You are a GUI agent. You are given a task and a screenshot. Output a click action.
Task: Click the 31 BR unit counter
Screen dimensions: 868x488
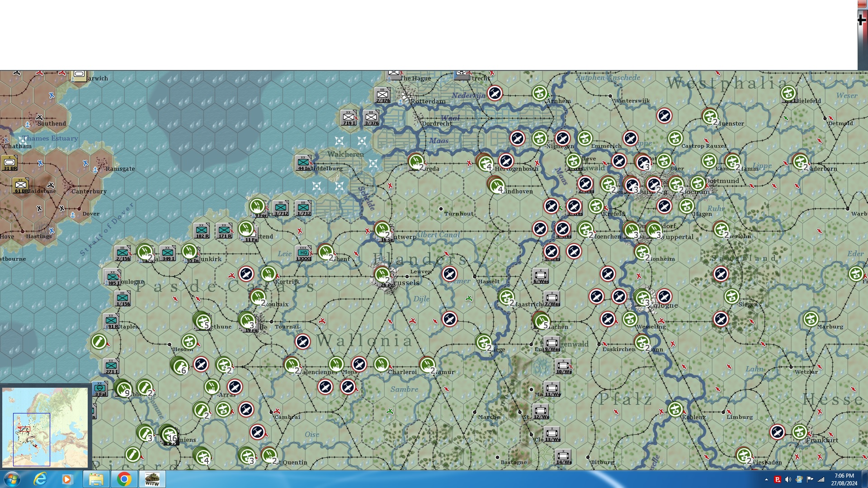coord(10,163)
